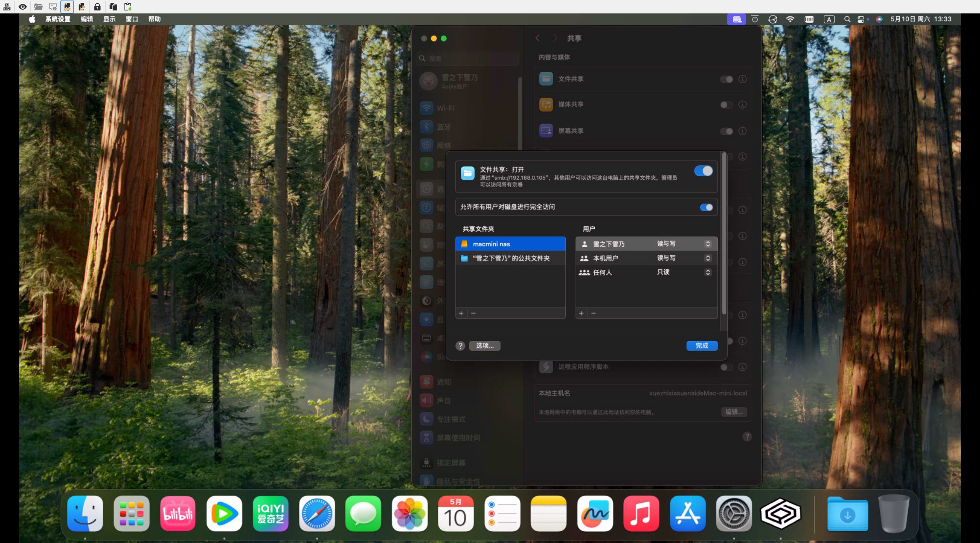Turn off the 文件共享 toggle in dialog
This screenshot has width=980, height=543.
703,171
